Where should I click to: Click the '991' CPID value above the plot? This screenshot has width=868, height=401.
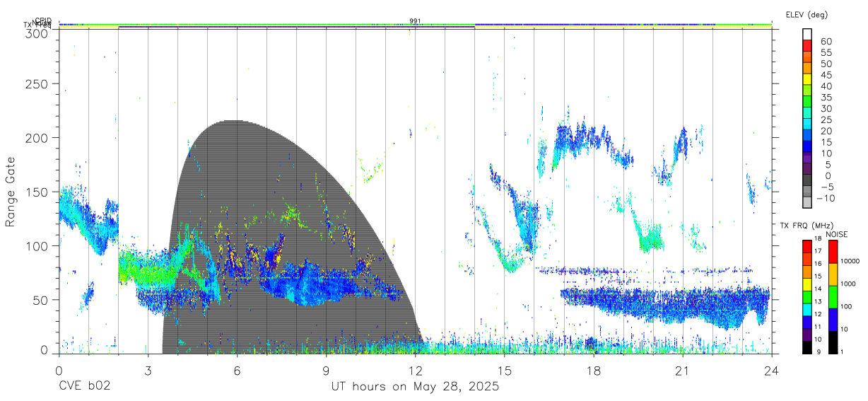point(415,21)
